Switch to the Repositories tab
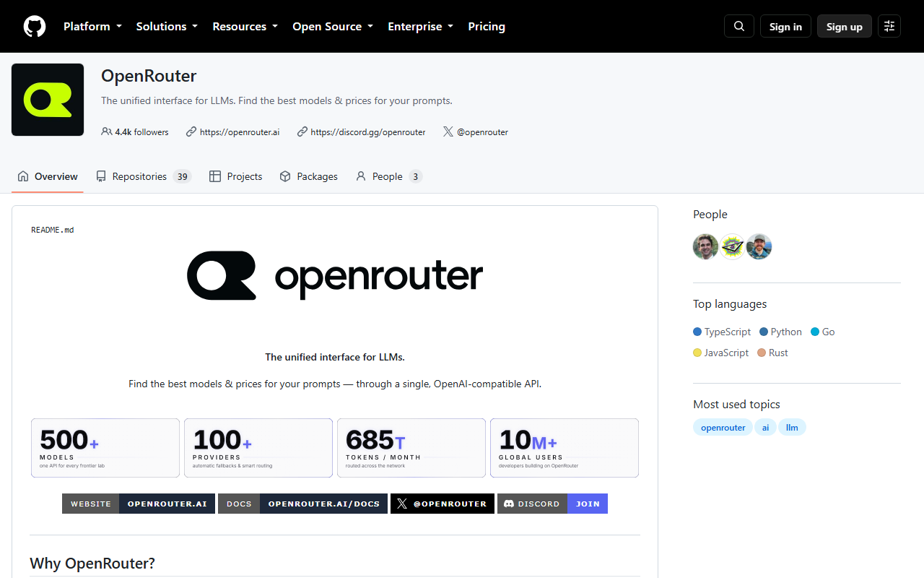 tap(143, 176)
